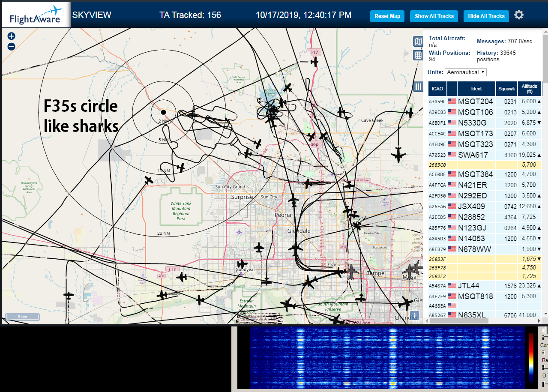This screenshot has height=392, width=548.
Task: Click the SKYVIEW title text
Action: click(x=92, y=15)
